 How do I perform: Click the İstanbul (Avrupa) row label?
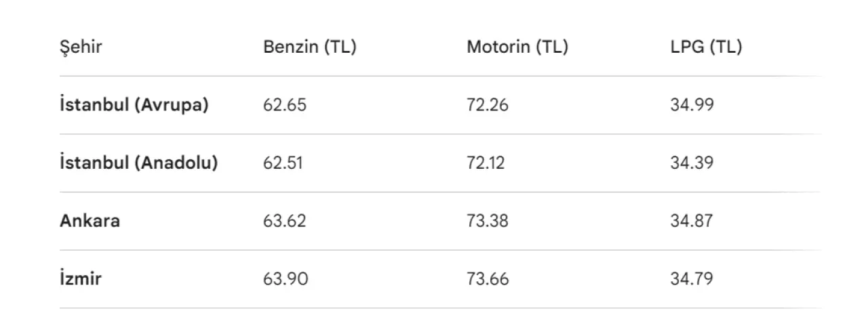click(134, 106)
